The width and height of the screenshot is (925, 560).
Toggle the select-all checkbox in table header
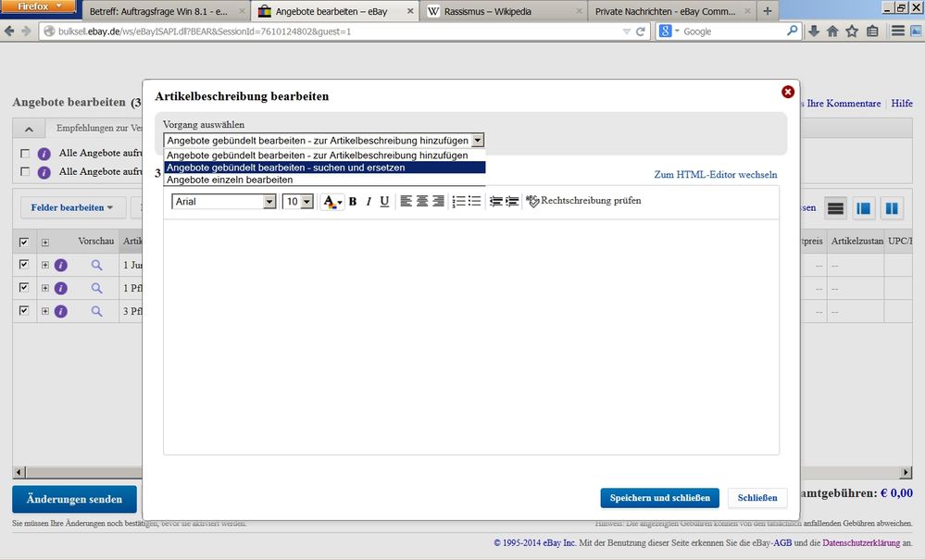pos(24,242)
